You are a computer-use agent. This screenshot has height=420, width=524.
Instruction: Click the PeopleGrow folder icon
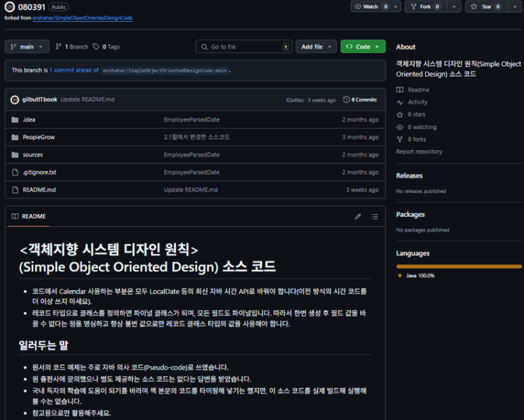[x=15, y=138]
